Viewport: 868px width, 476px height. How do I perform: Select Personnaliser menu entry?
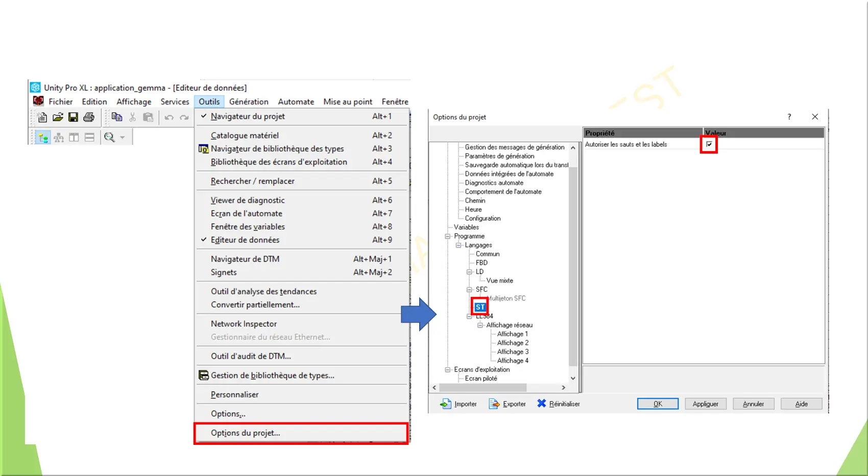coord(301,394)
